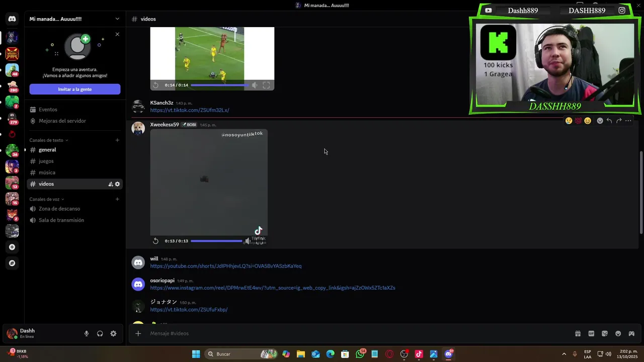The height and width of the screenshot is (362, 644).
Task: Open user settings gear
Action: [113, 333]
